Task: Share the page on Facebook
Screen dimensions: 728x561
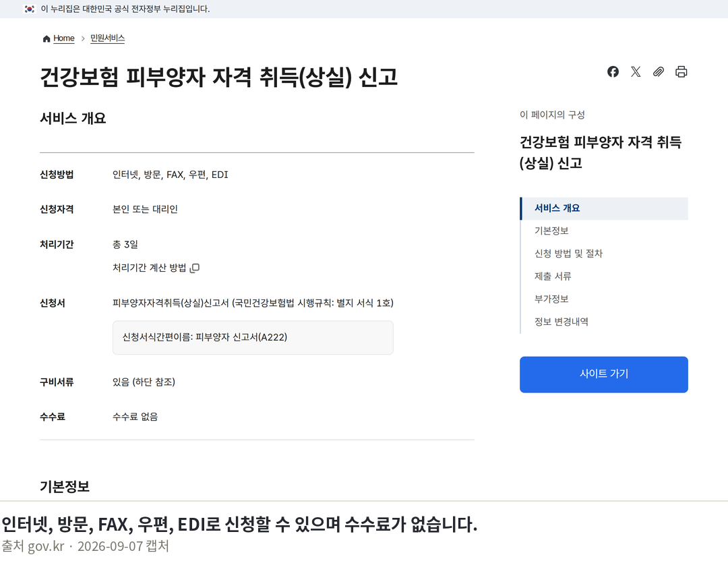Action: click(613, 71)
